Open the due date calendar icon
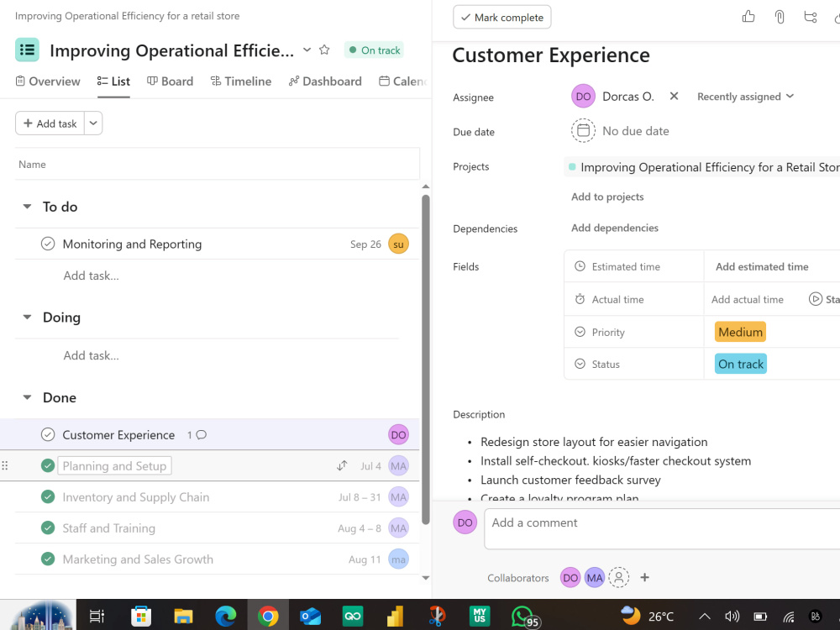The width and height of the screenshot is (840, 630). point(583,130)
